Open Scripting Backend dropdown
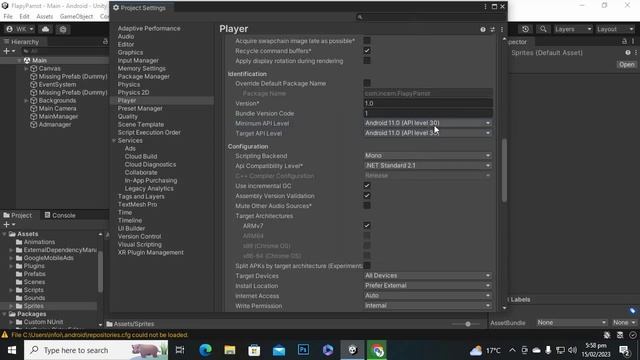 428,156
